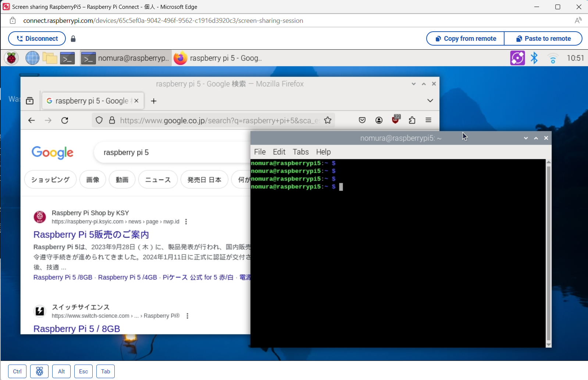Click the clock showing 10:51
The height and width of the screenshot is (380, 588).
[575, 58]
